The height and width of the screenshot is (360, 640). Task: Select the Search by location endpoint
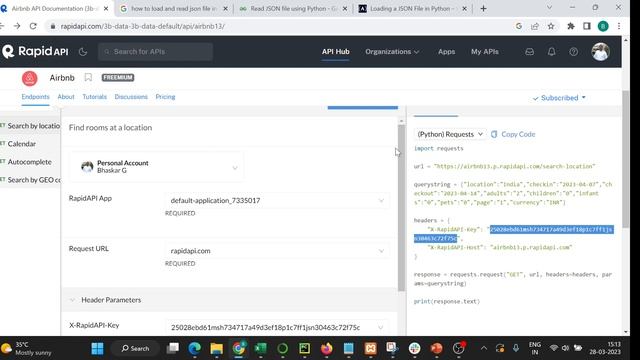[31, 126]
